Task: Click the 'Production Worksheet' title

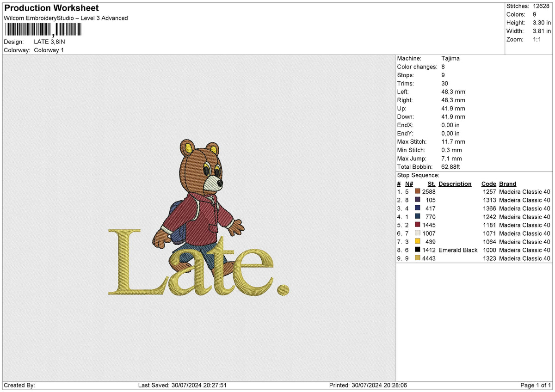Action: pyautogui.click(x=51, y=8)
